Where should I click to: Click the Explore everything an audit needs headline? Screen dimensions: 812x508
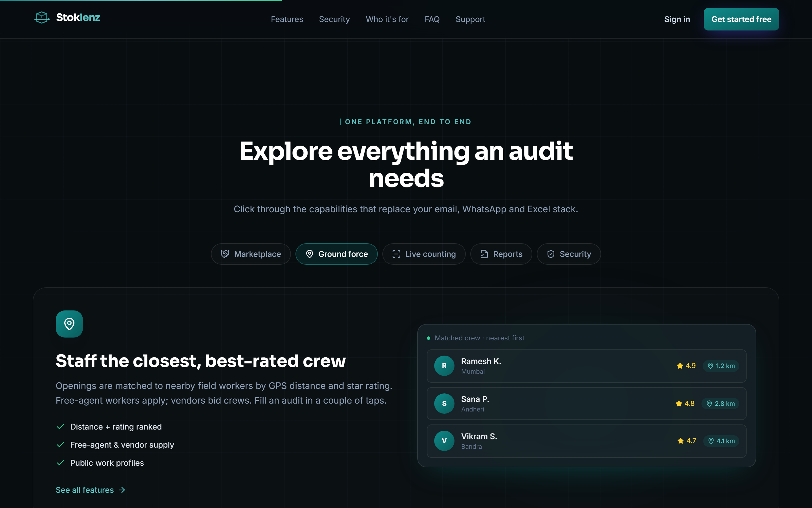(406, 165)
